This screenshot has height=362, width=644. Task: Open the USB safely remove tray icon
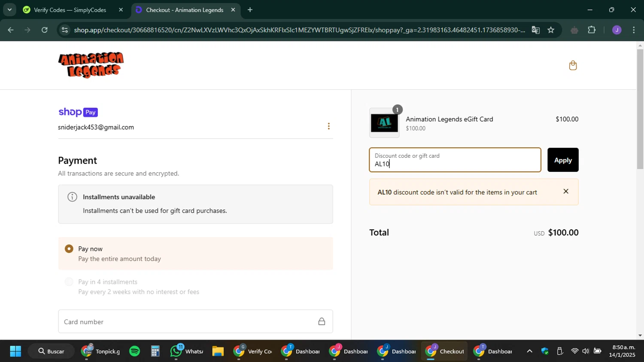tap(560, 351)
